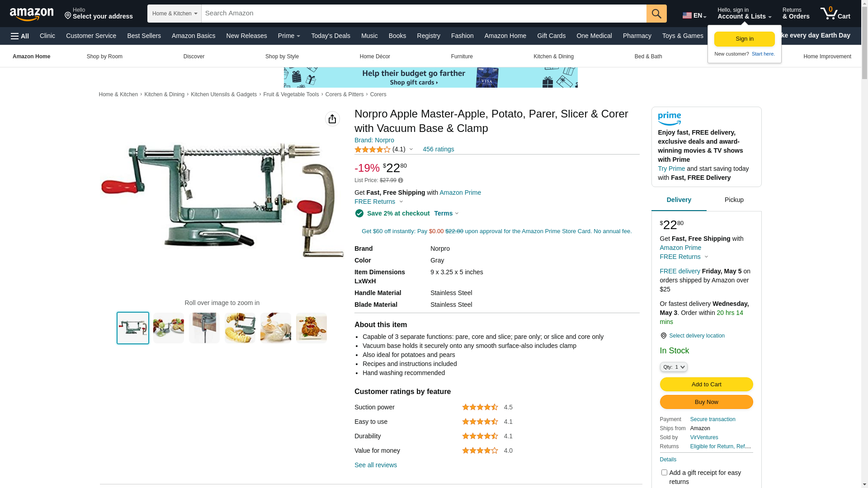Image resolution: width=868 pixels, height=488 pixels.
Task: Click the Buy Now button
Action: (x=706, y=402)
